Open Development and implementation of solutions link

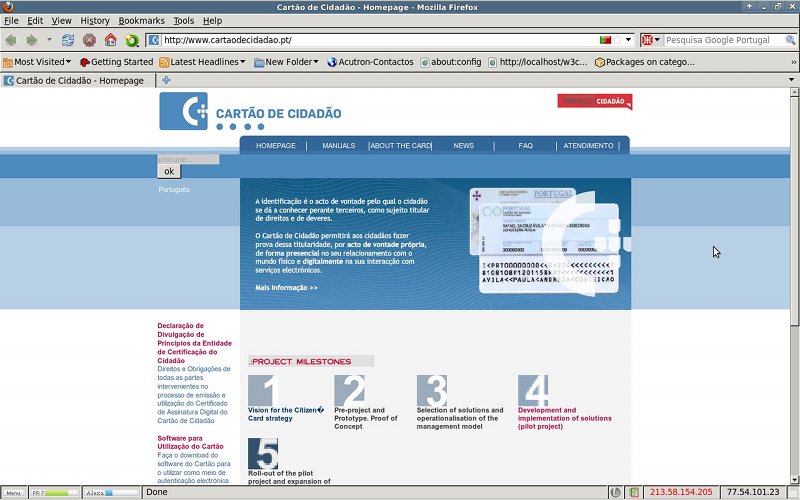pos(565,418)
